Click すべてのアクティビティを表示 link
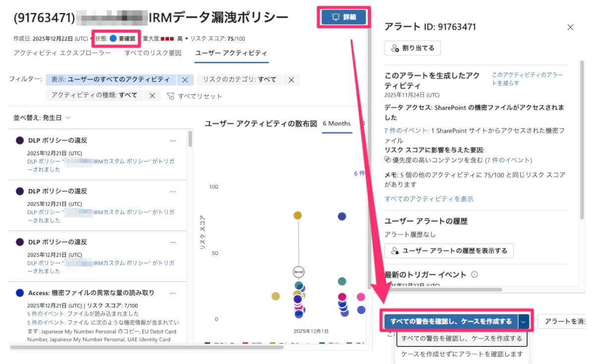 [429, 199]
